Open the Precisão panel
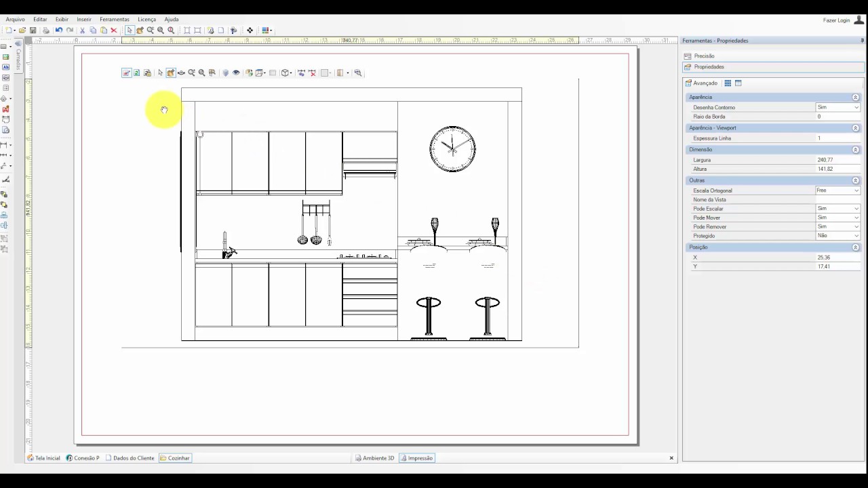This screenshot has height=488, width=868. click(x=773, y=56)
